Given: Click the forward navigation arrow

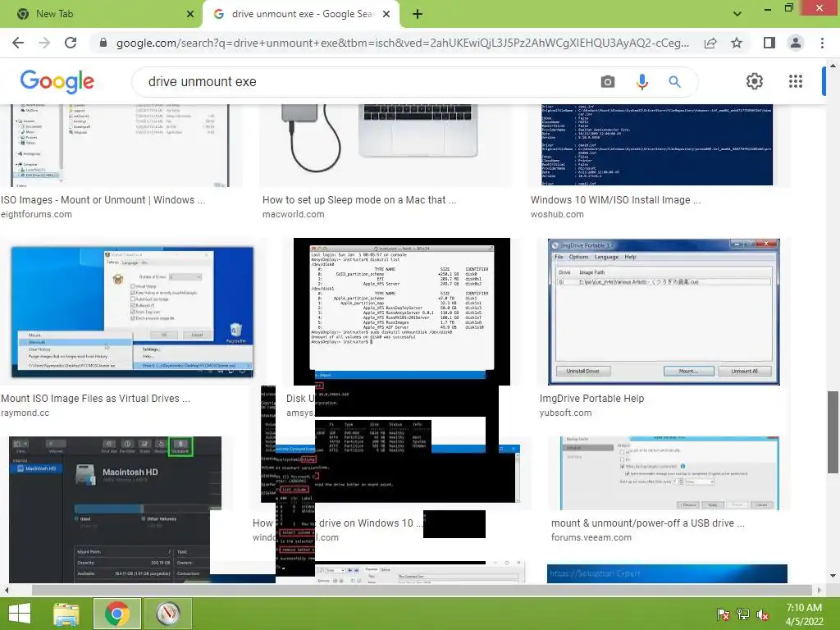Looking at the screenshot, I should tap(44, 43).
